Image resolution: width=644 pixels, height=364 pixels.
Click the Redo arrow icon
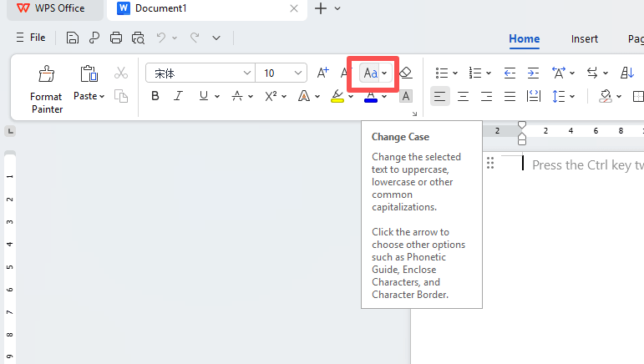pos(195,38)
